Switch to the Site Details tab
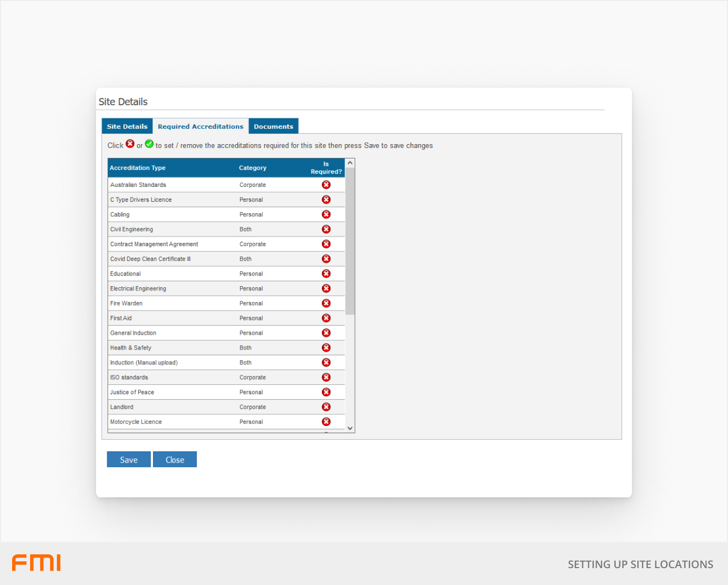The height and width of the screenshot is (585, 728). click(127, 126)
